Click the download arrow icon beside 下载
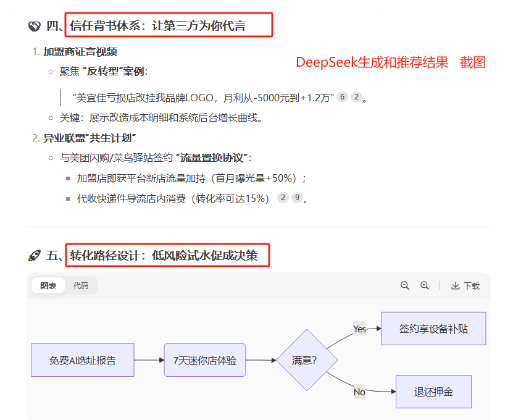Image resolution: width=513 pixels, height=420 pixels. [x=456, y=285]
